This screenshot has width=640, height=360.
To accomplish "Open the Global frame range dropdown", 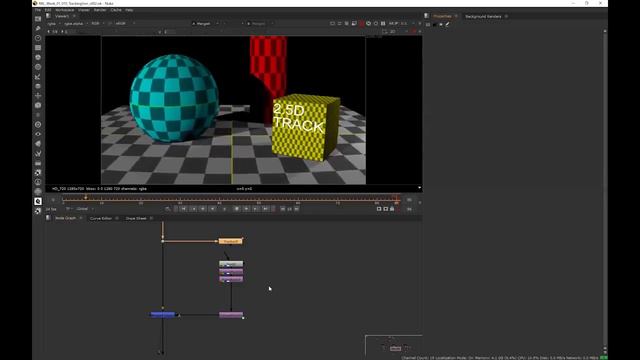I will [x=85, y=209].
